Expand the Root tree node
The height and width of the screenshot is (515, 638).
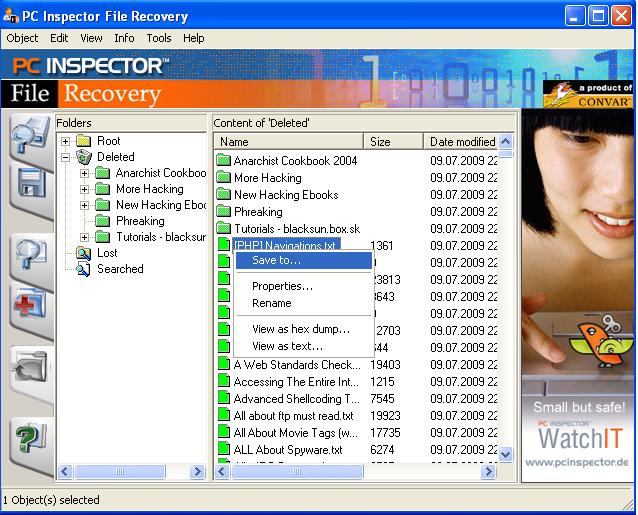pyautogui.click(x=65, y=141)
